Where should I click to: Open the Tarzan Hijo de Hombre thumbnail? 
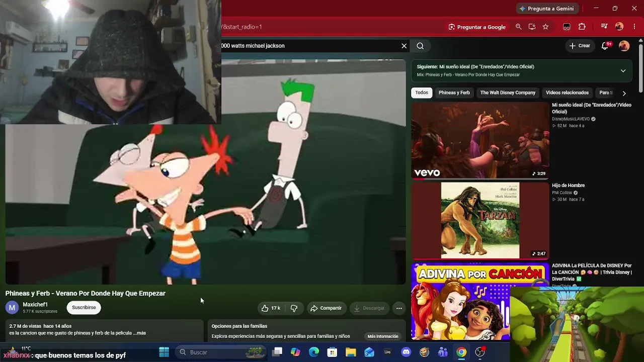(480, 221)
